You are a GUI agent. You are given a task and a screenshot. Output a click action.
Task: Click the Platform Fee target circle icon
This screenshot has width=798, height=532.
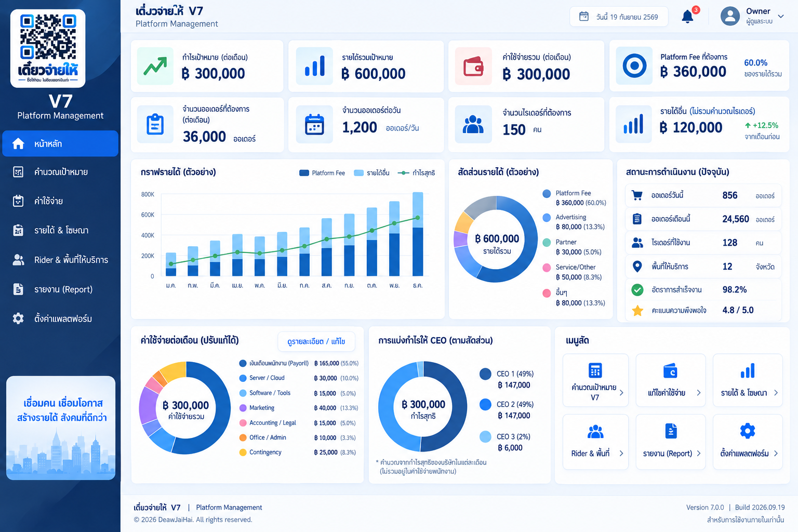tap(634, 66)
